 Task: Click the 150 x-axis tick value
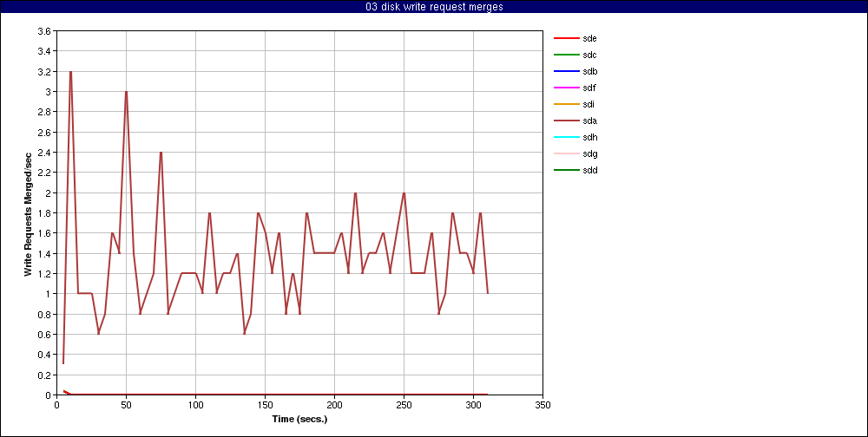tap(265, 405)
